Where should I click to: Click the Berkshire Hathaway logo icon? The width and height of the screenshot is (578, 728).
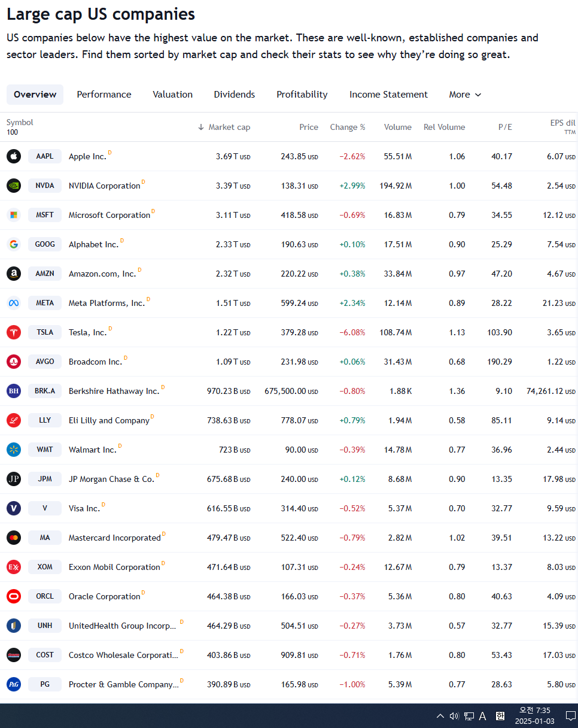(14, 391)
